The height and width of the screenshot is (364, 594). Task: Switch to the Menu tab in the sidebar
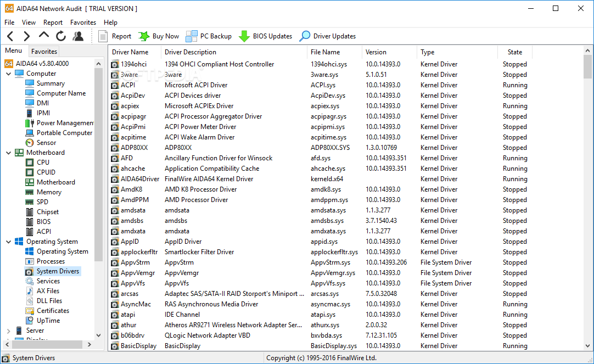tap(14, 51)
